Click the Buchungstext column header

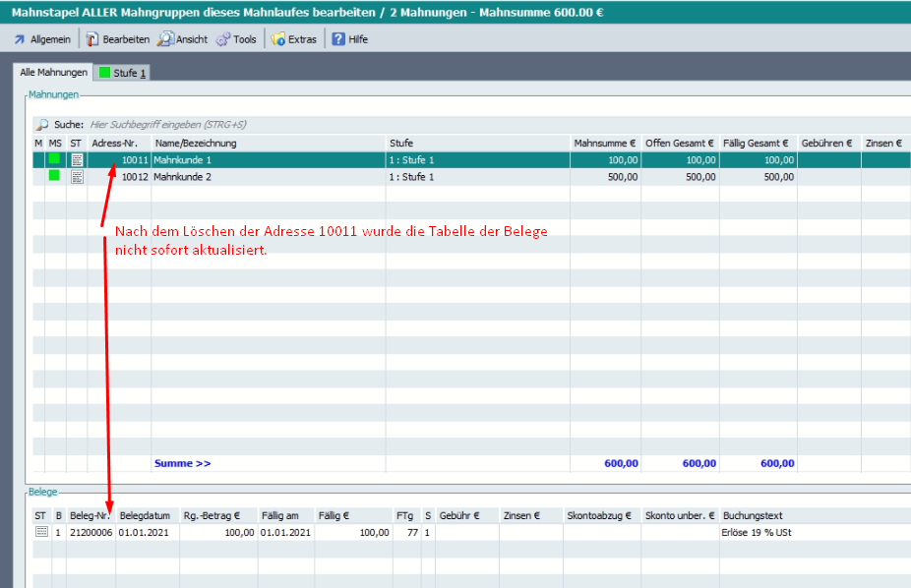[753, 515]
